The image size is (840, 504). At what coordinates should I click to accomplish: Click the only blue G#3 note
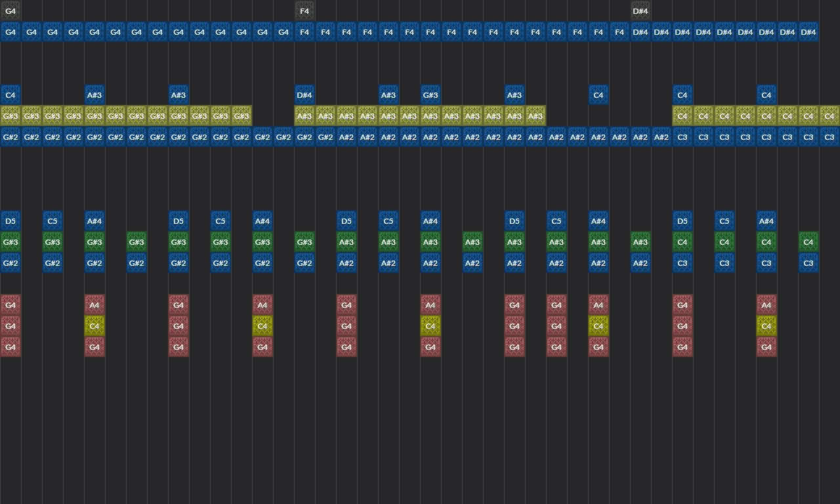430,95
